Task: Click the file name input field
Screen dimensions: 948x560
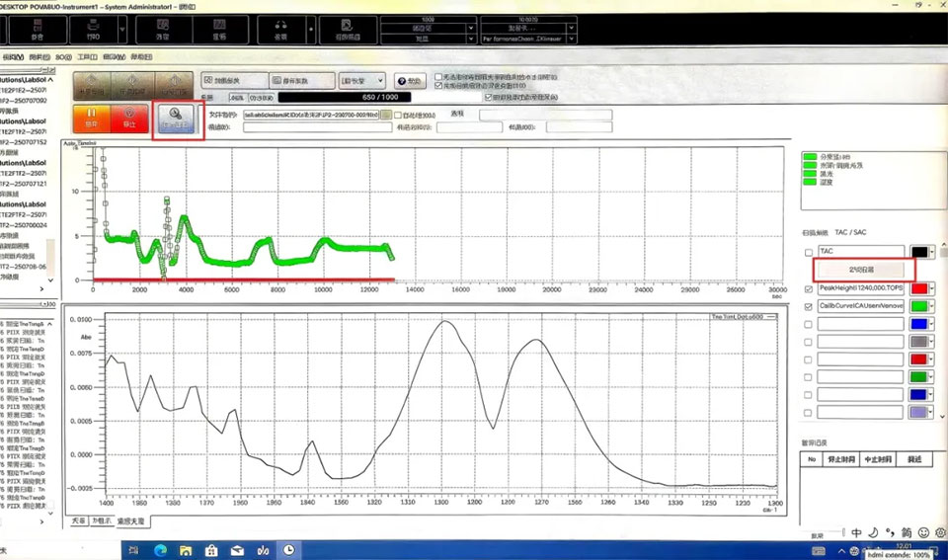Action: (310, 115)
